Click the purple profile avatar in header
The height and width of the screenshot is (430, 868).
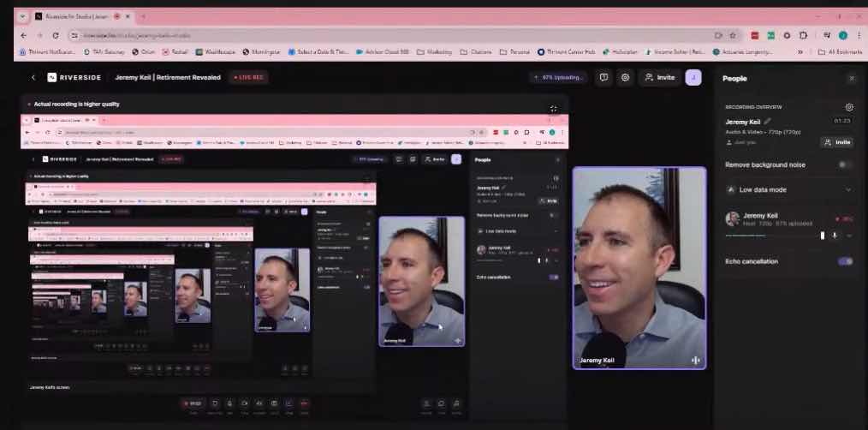693,78
